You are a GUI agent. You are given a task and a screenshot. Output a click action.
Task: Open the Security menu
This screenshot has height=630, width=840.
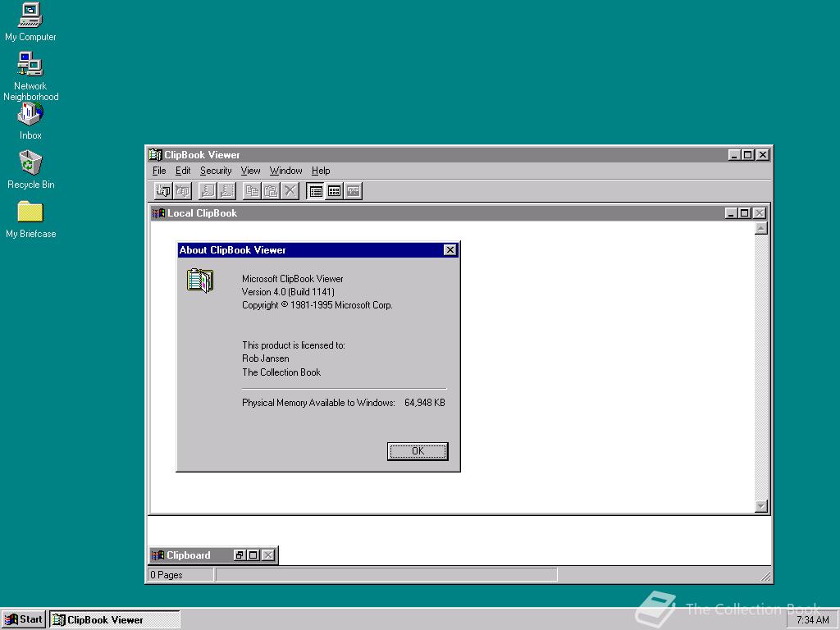[x=216, y=171]
